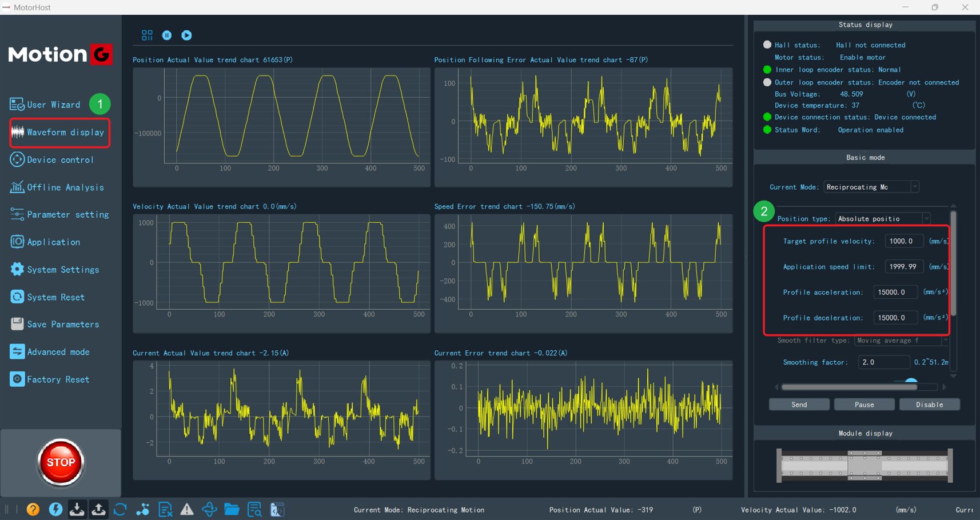The height and width of the screenshot is (520, 980).
Task: Click the Position Following Error chart
Action: [x=583, y=127]
